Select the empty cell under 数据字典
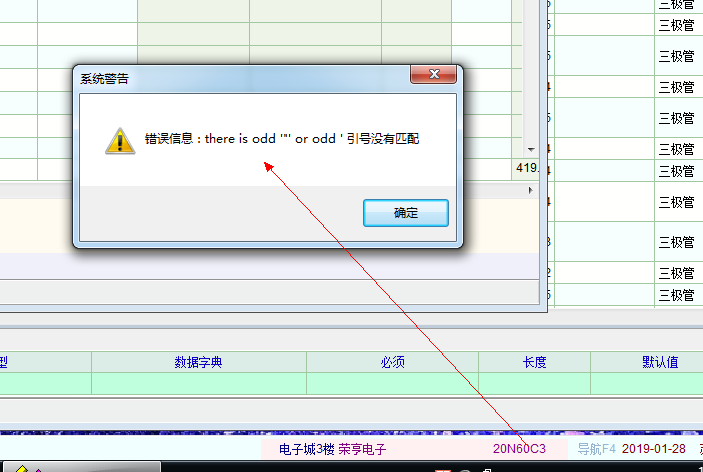The image size is (703, 472). point(198,384)
